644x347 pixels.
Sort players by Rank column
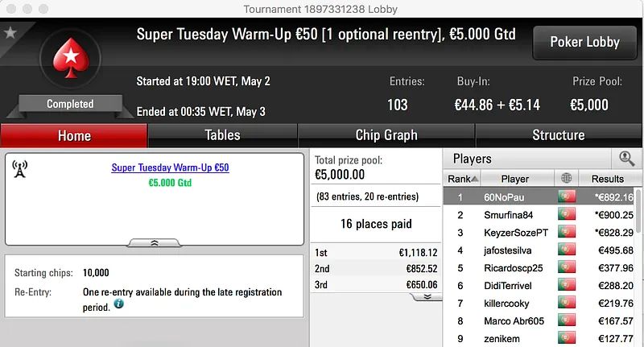coord(463,179)
